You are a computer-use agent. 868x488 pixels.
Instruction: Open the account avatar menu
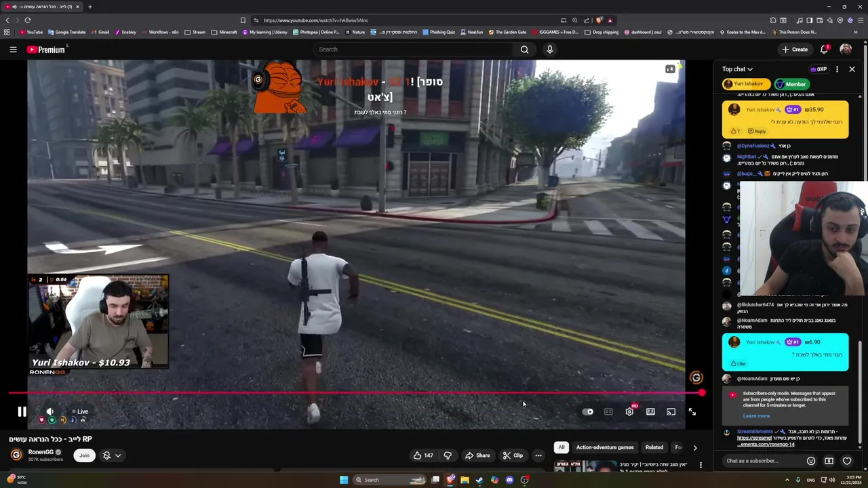(846, 49)
